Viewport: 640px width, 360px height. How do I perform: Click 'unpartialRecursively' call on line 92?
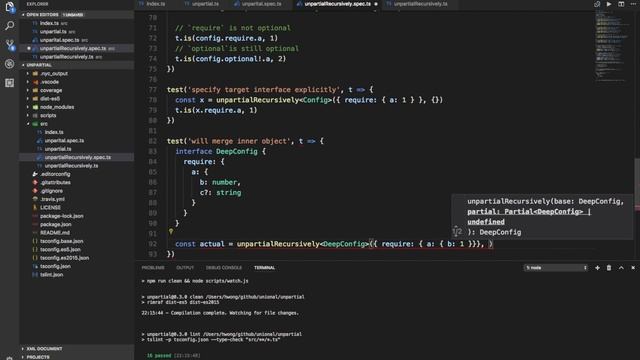(278, 244)
